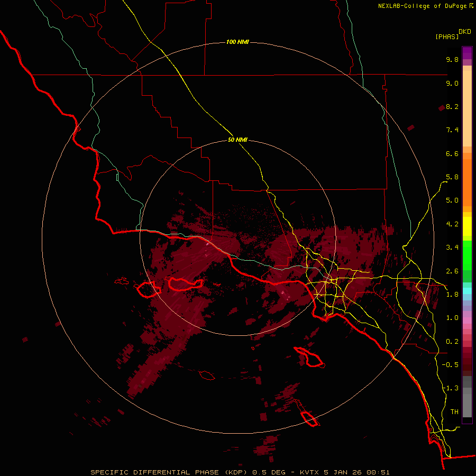Image resolution: width=476 pixels, height=476 pixels.
Task: Click the 1.8 legend value
Action: 452,295
